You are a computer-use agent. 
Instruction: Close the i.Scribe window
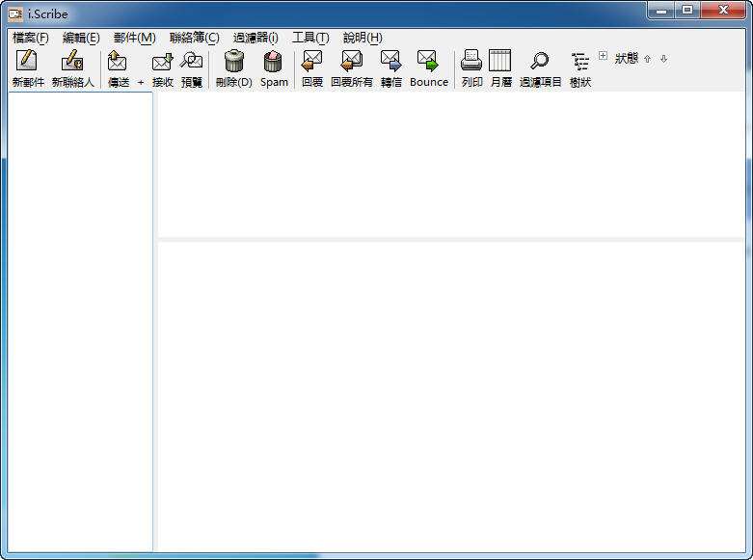tap(724, 10)
